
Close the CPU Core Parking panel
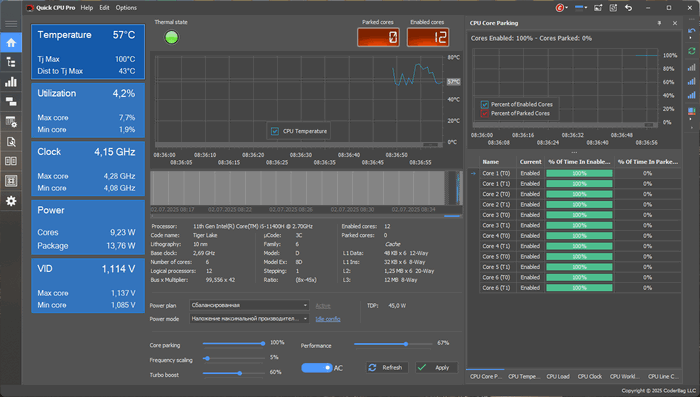675,23
